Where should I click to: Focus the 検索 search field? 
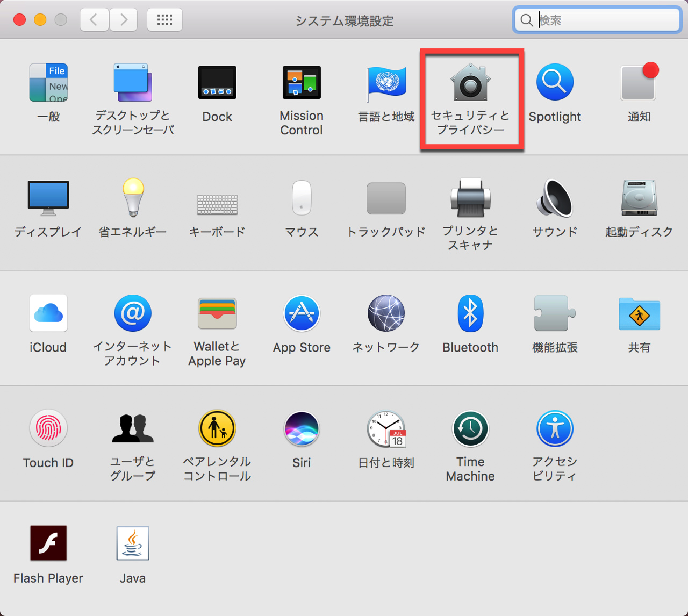point(597,20)
